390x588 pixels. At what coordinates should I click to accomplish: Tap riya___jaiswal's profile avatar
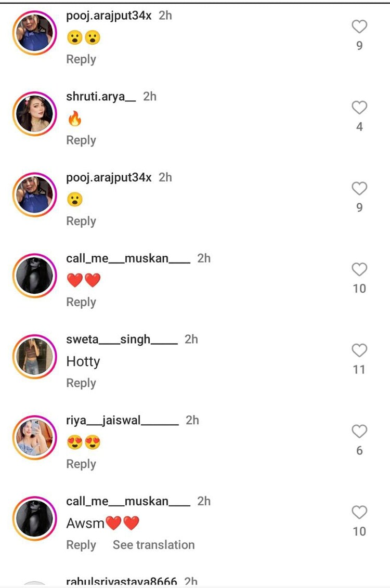coord(35,437)
